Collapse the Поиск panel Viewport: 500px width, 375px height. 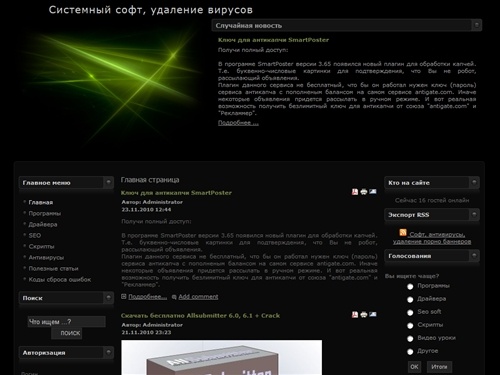tap(108, 297)
